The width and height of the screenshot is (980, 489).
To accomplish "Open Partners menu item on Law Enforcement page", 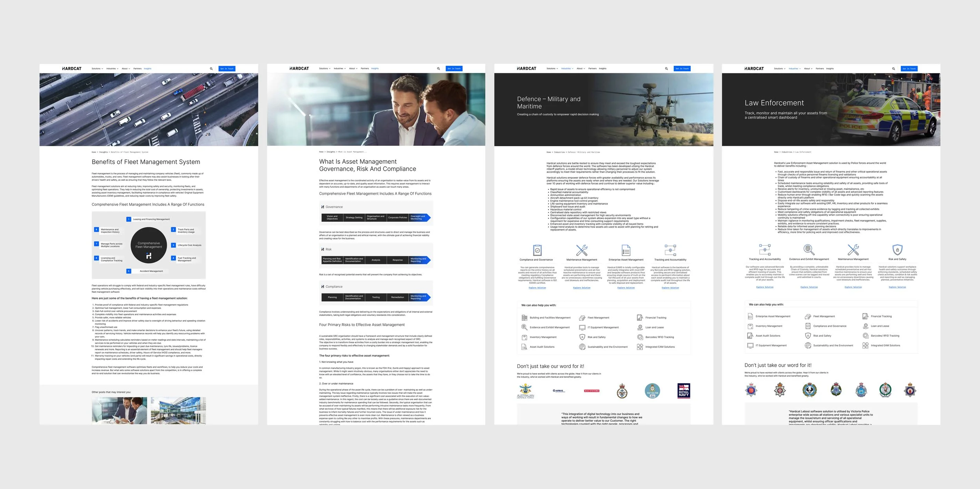I will point(820,69).
